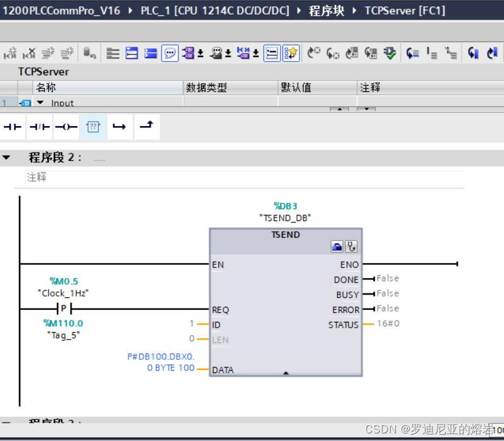Click the 名称 column header

point(108,87)
